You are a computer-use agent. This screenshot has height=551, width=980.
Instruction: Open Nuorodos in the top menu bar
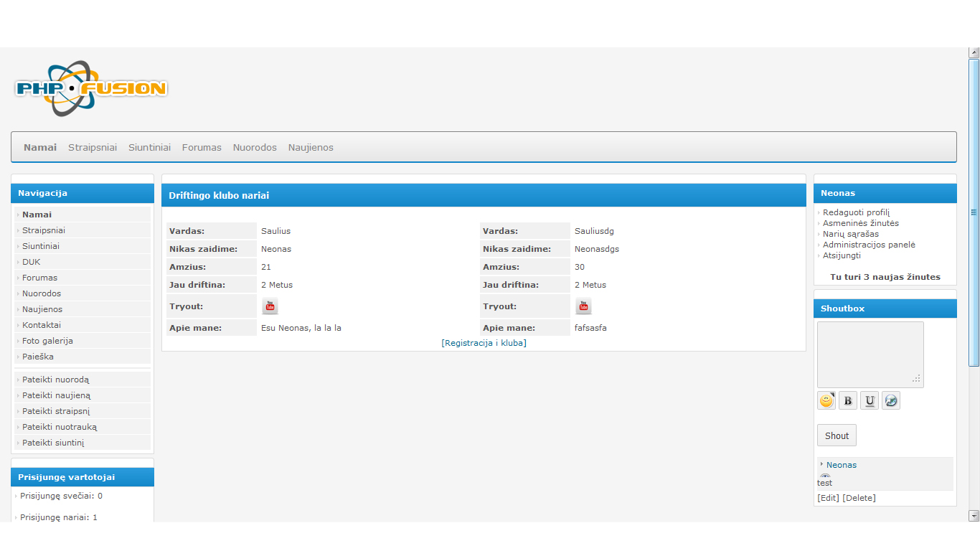255,147
